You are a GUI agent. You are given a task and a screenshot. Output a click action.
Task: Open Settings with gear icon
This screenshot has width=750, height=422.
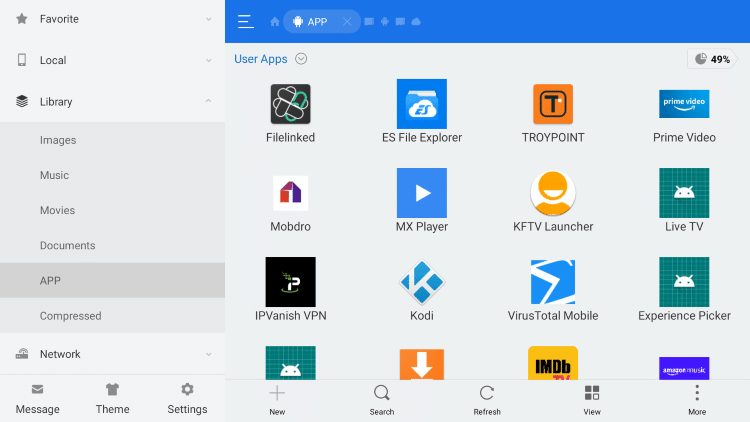(x=187, y=399)
